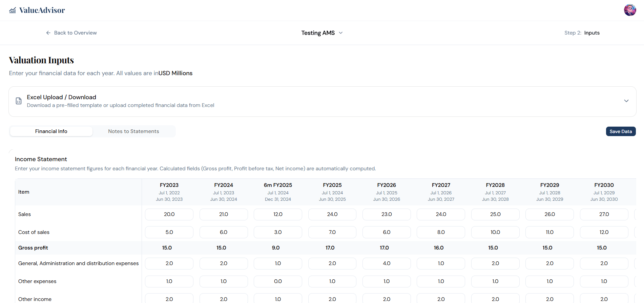The height and width of the screenshot is (303, 644).
Task: Select FY2030 Sales input box
Action: pos(604,214)
